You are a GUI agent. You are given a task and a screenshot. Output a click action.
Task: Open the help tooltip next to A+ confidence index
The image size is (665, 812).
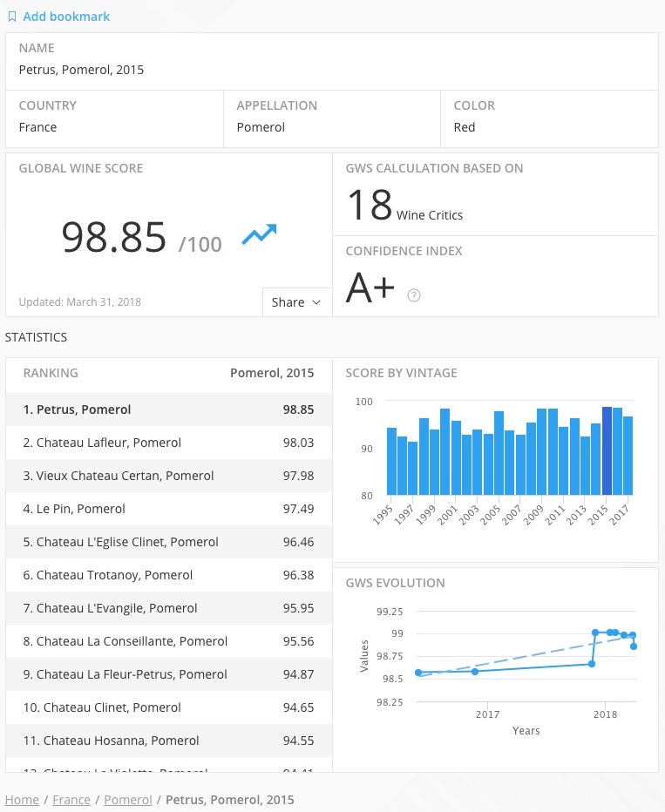(x=414, y=295)
